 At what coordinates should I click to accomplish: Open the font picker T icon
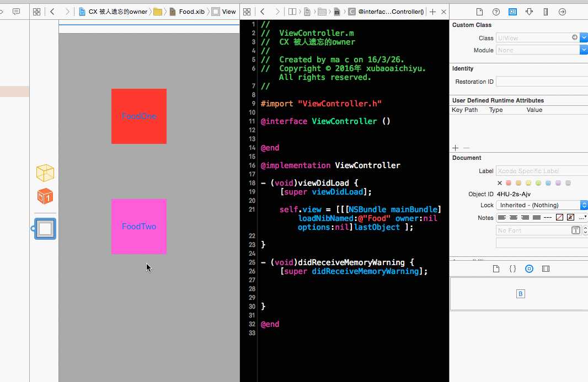[x=576, y=230]
